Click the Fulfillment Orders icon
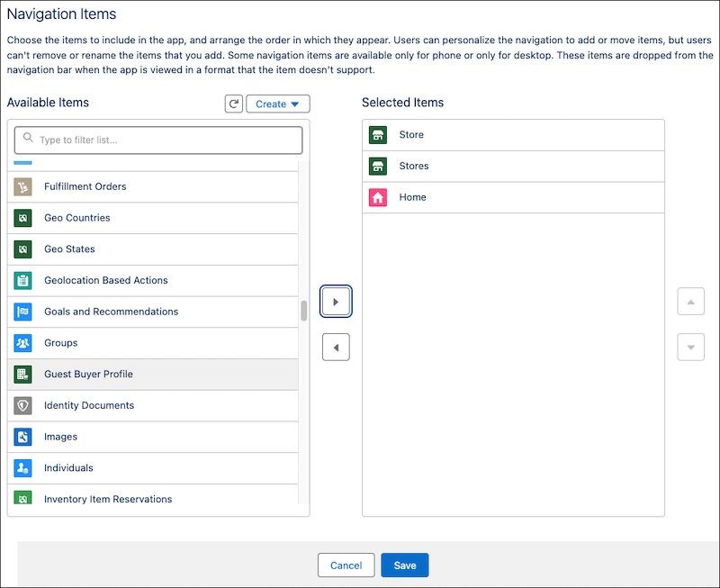 22,186
